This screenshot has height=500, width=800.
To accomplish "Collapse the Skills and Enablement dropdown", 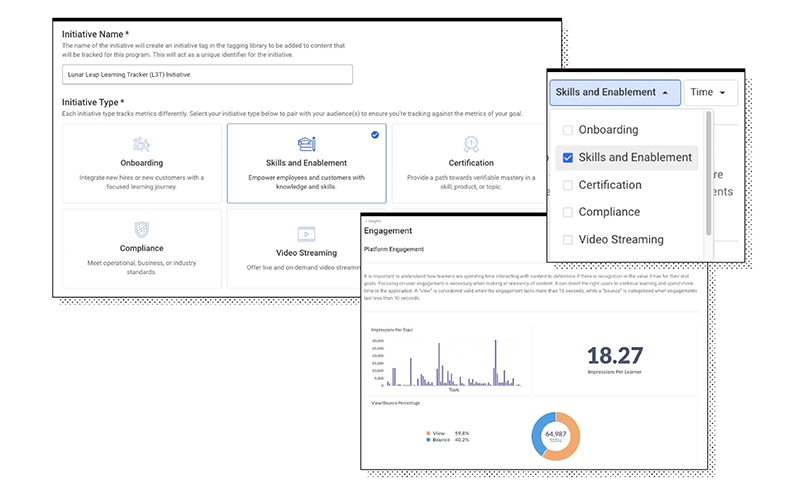I will pos(614,92).
